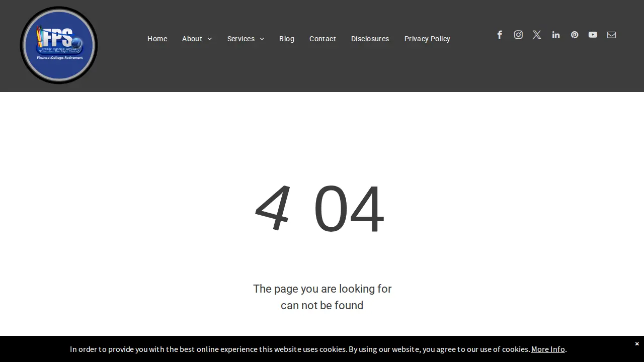The image size is (644, 362).
Task: Dismiss the cookie notice banner
Action: (x=637, y=344)
